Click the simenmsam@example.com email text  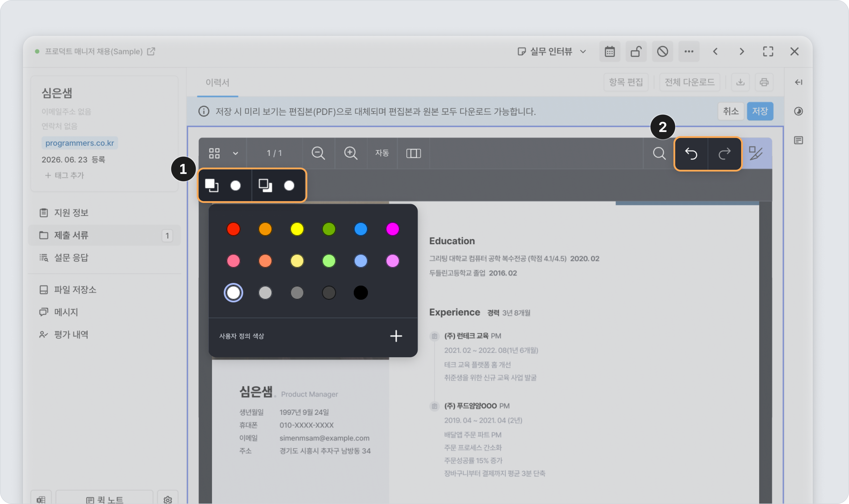(324, 438)
